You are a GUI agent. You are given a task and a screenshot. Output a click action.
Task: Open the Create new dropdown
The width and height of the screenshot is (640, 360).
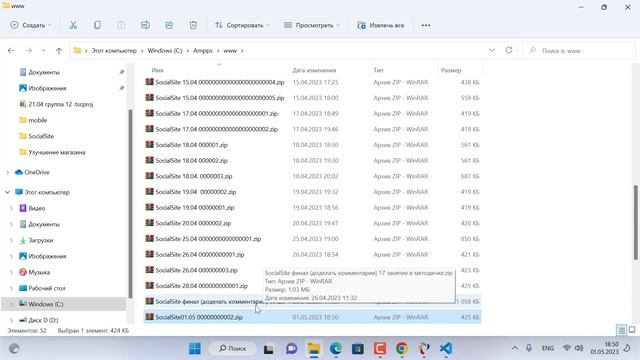pos(31,25)
